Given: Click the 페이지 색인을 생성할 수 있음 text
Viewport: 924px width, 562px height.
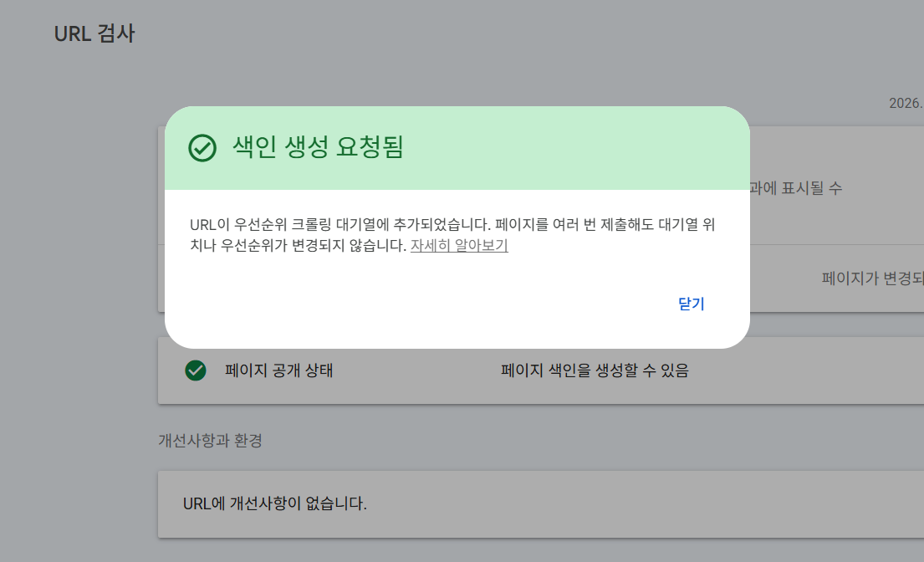Looking at the screenshot, I should (595, 370).
